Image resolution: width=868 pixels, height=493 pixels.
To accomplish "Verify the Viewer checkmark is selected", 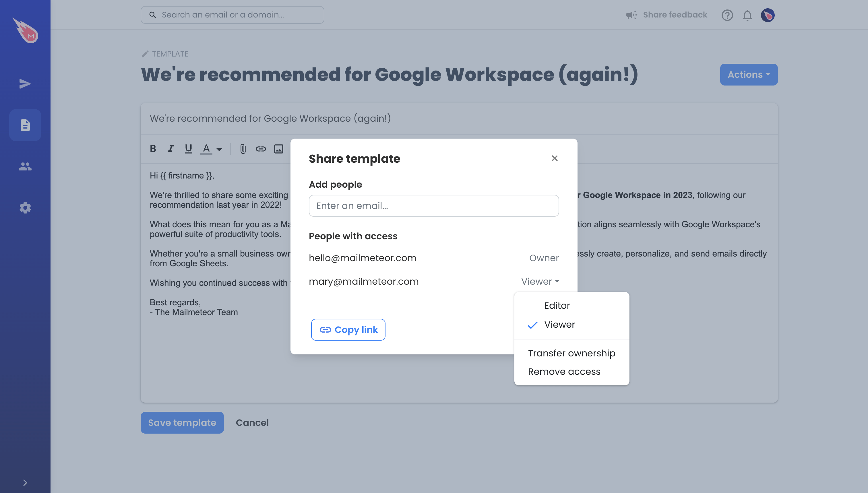I will tap(532, 325).
